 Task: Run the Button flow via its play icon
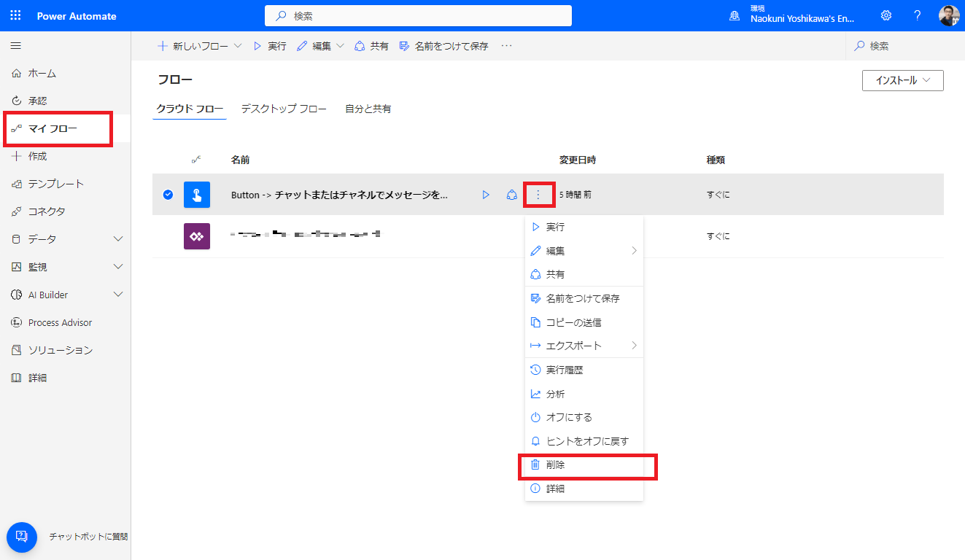click(486, 194)
